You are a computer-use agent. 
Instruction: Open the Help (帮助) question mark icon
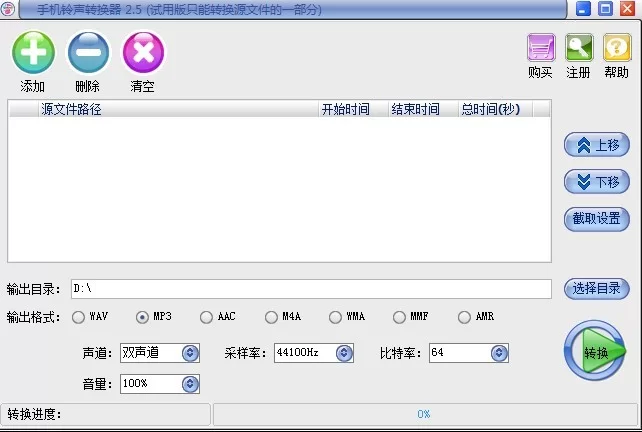coord(616,48)
